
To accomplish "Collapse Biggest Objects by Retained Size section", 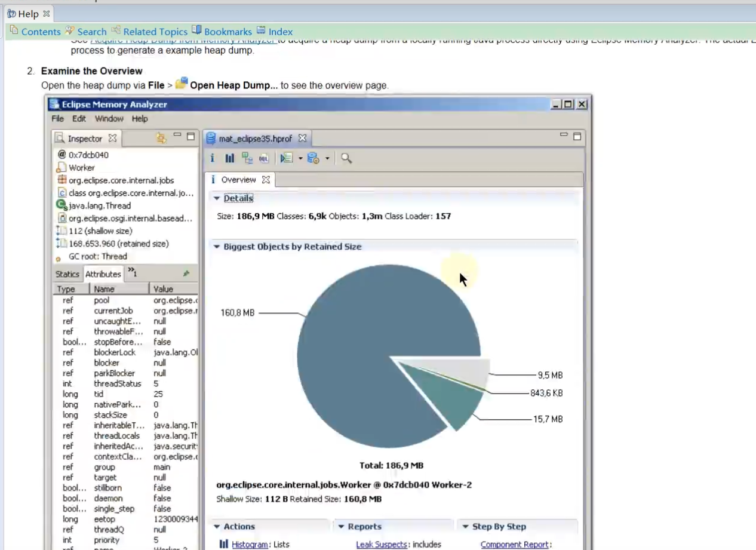I will (217, 247).
